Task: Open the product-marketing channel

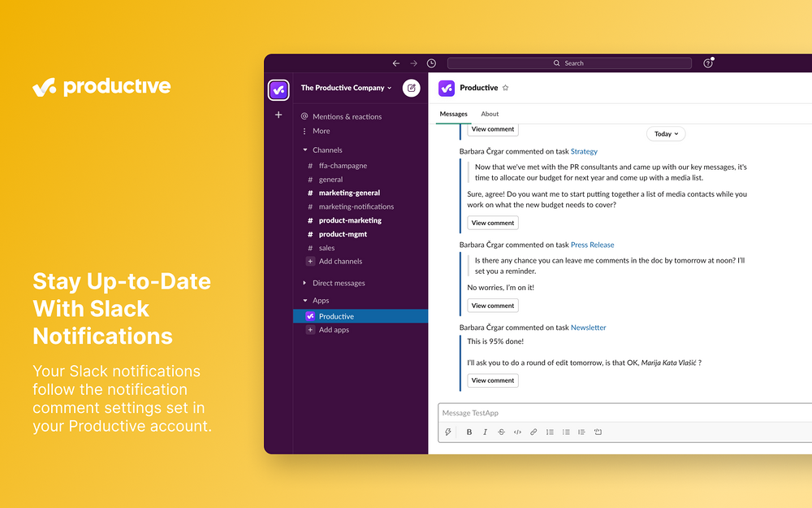Action: coord(350,220)
